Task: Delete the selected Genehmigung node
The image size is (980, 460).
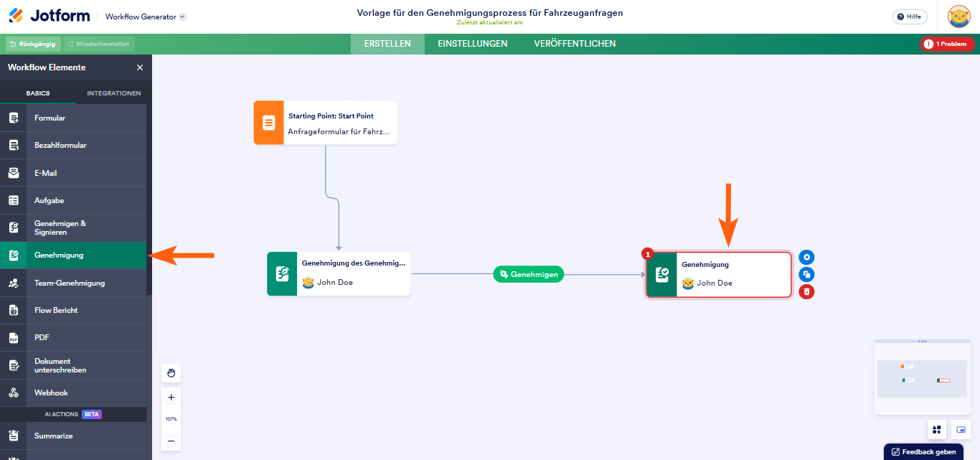Action: pyautogui.click(x=806, y=291)
